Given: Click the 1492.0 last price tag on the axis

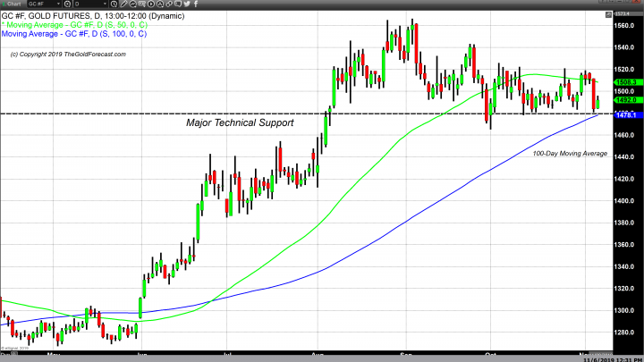Looking at the screenshot, I should coord(626,99).
